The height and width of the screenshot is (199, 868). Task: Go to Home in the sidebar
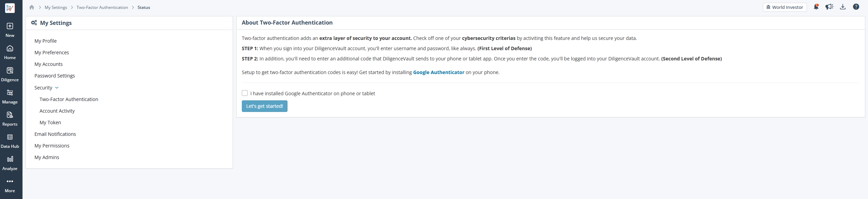10,52
